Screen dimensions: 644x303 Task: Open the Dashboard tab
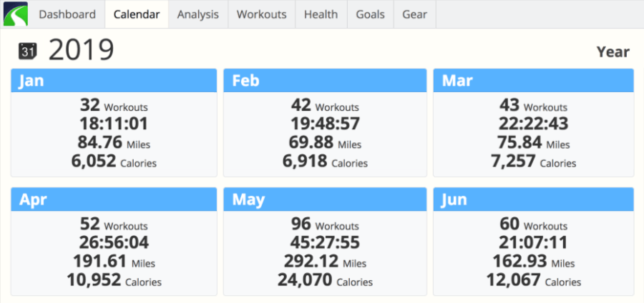(x=67, y=14)
